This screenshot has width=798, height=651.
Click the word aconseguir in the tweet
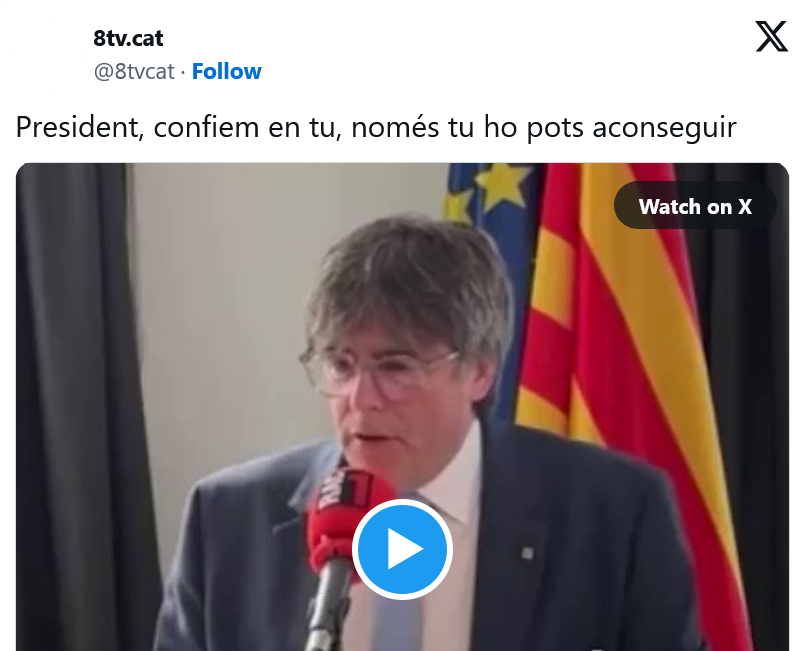click(x=664, y=127)
